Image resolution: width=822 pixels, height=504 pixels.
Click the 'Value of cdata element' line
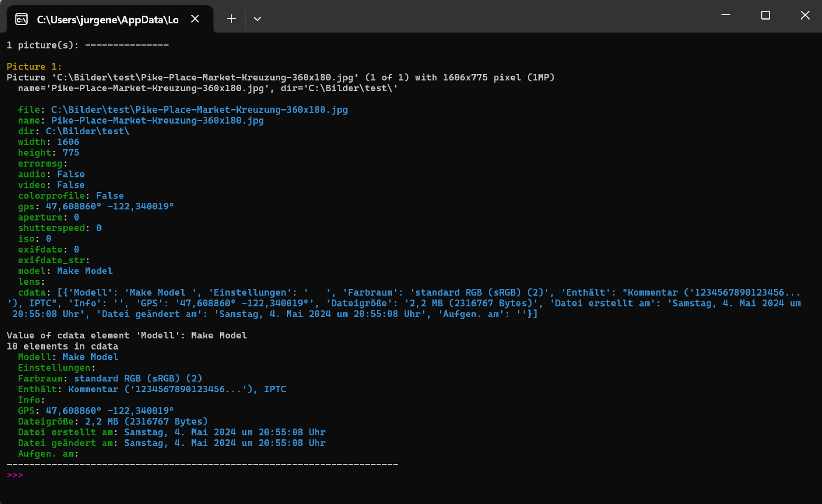(x=127, y=336)
